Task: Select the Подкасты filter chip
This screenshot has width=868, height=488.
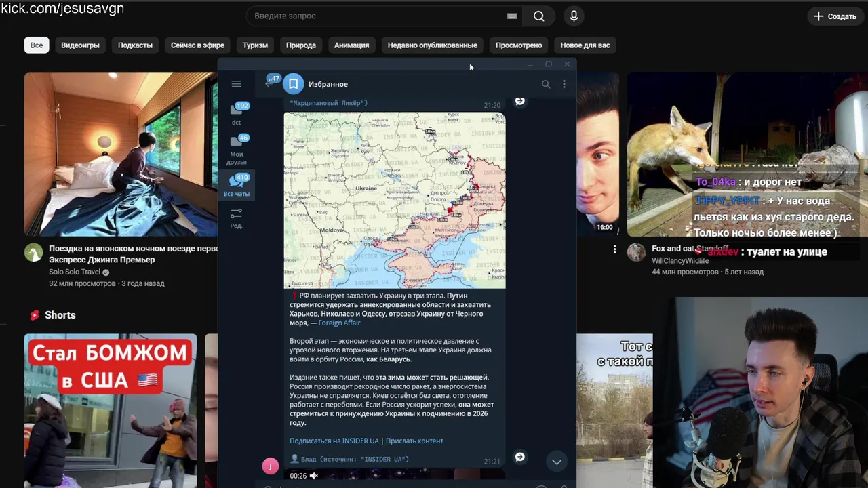Action: coord(135,45)
